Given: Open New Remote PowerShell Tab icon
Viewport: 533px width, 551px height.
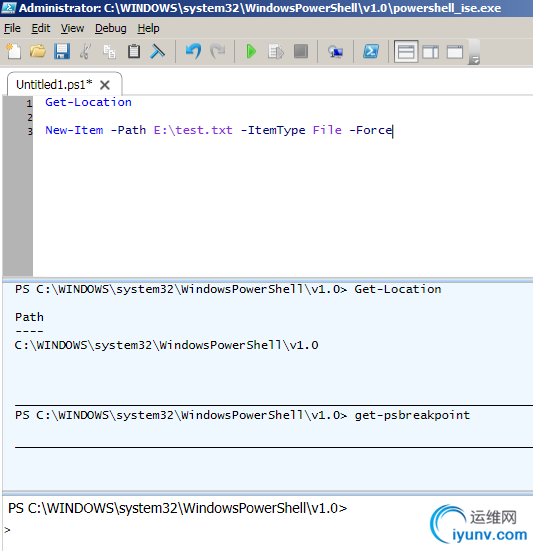Looking at the screenshot, I should pyautogui.click(x=336, y=52).
